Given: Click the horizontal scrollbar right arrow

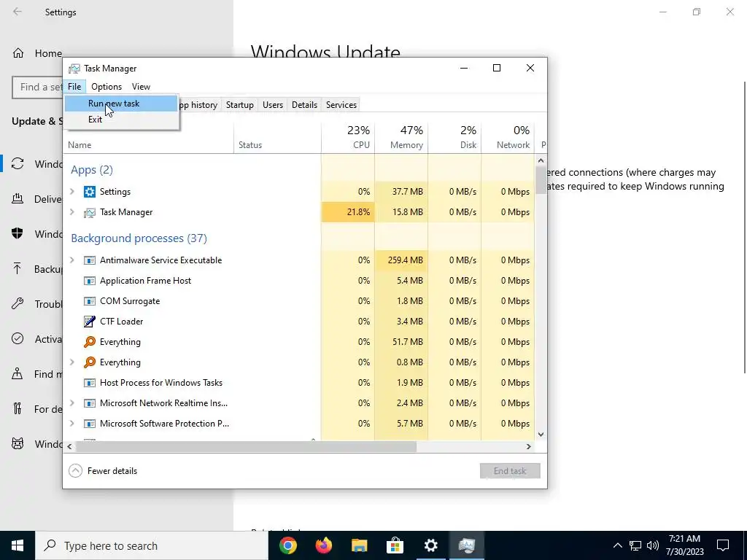Looking at the screenshot, I should coord(528,447).
